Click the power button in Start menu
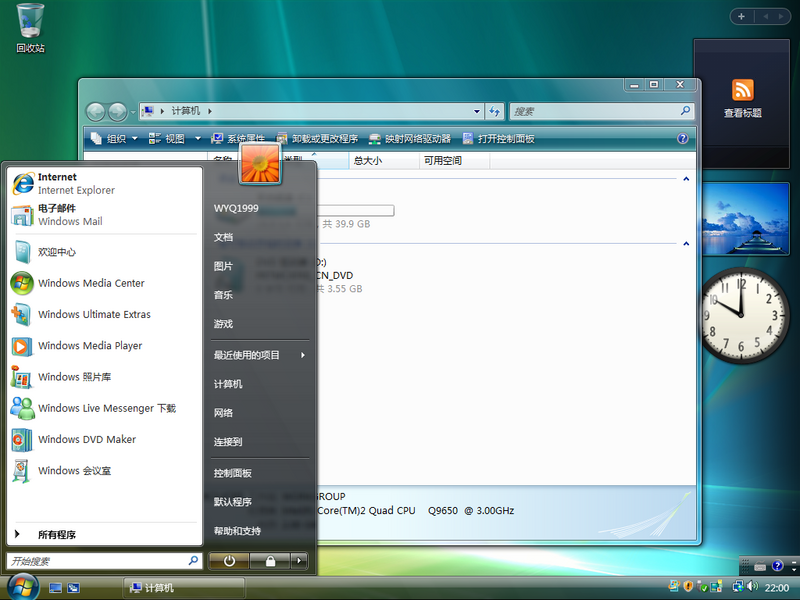Screen dimensions: 800x600 click(x=229, y=561)
